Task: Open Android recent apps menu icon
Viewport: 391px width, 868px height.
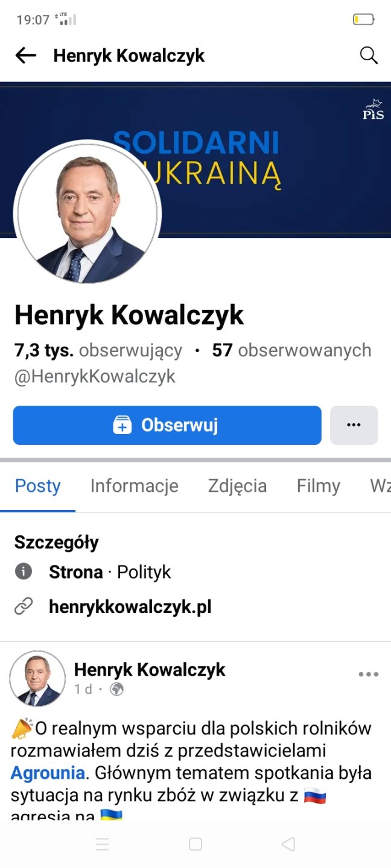Action: coord(102,844)
